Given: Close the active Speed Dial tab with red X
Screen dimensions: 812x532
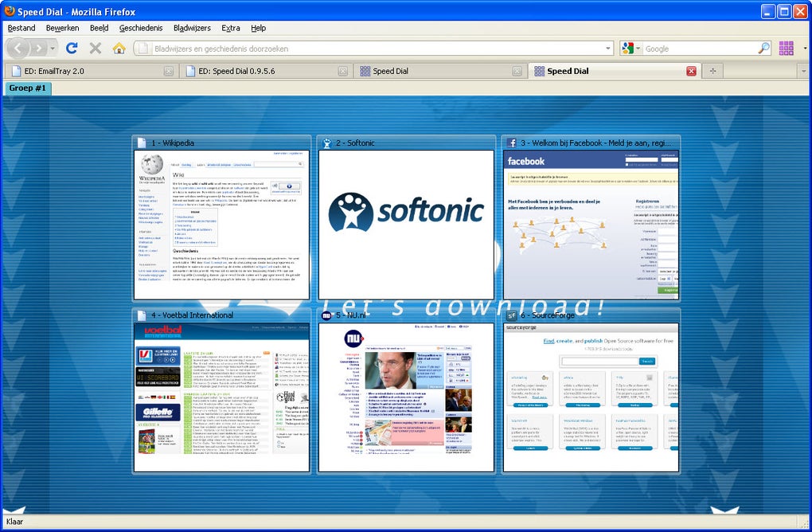Looking at the screenshot, I should [x=691, y=72].
